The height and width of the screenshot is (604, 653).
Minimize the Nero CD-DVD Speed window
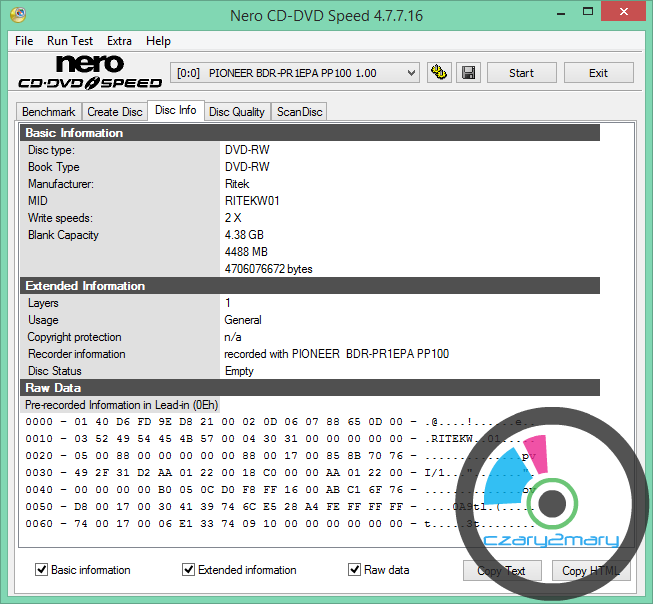click(x=540, y=13)
